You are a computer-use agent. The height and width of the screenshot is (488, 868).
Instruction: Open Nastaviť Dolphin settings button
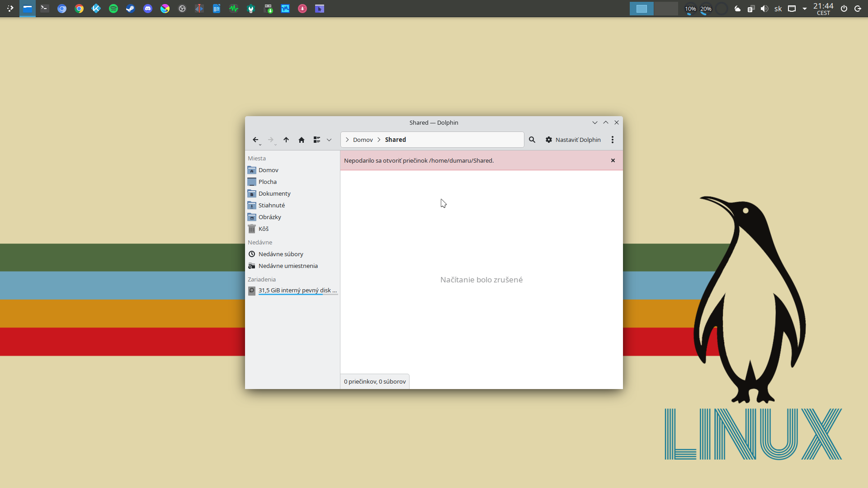tap(573, 140)
